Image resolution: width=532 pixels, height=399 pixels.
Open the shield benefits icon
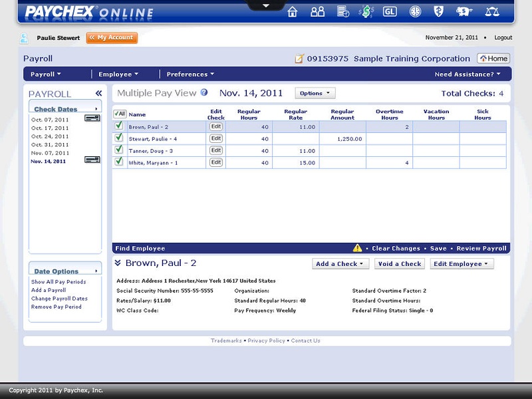point(437,11)
